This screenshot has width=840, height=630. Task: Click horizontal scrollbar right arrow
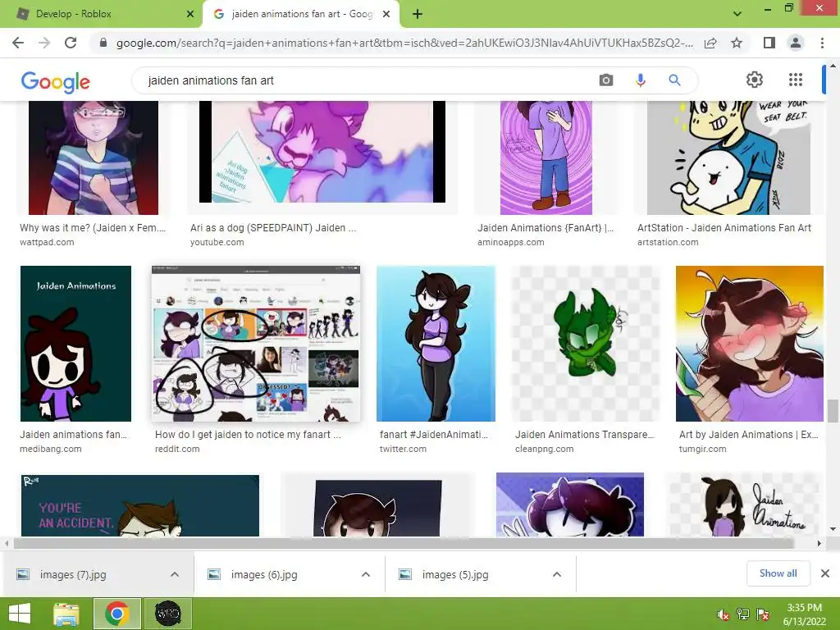click(819, 543)
